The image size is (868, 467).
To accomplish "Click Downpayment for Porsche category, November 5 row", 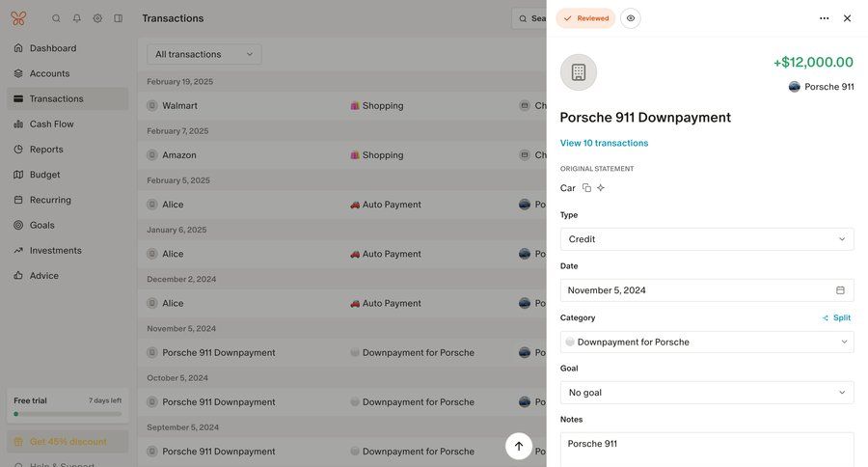I will pos(413,352).
